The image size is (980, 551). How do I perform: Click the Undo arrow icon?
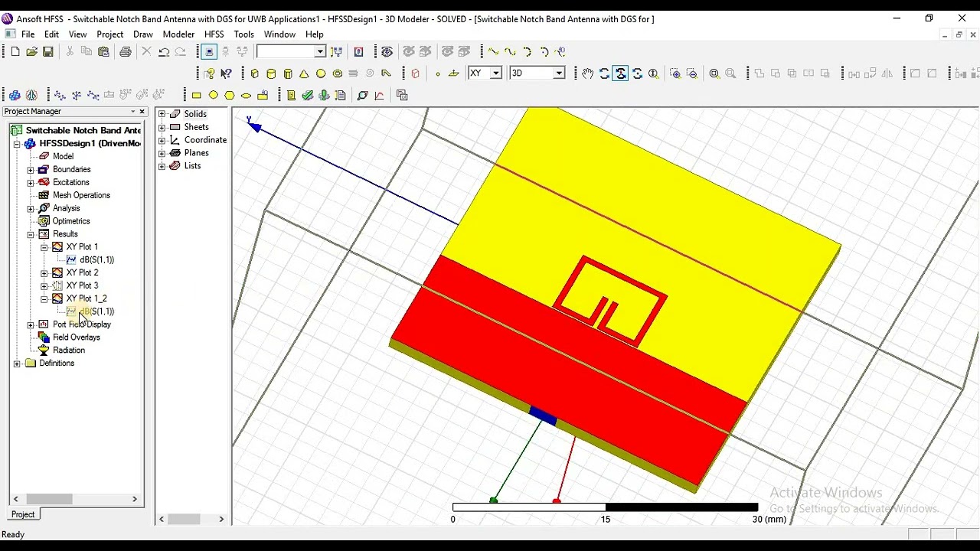coord(164,51)
